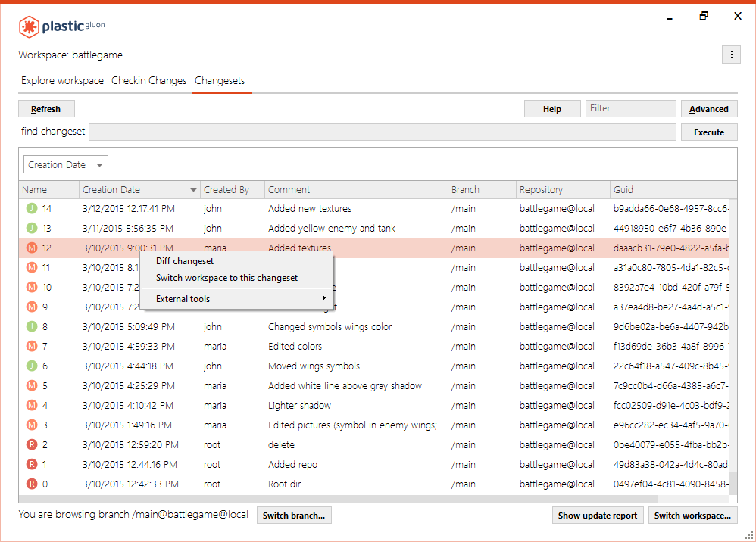Choose Diff changeset from context menu
This screenshot has height=542, width=756.
tap(185, 261)
